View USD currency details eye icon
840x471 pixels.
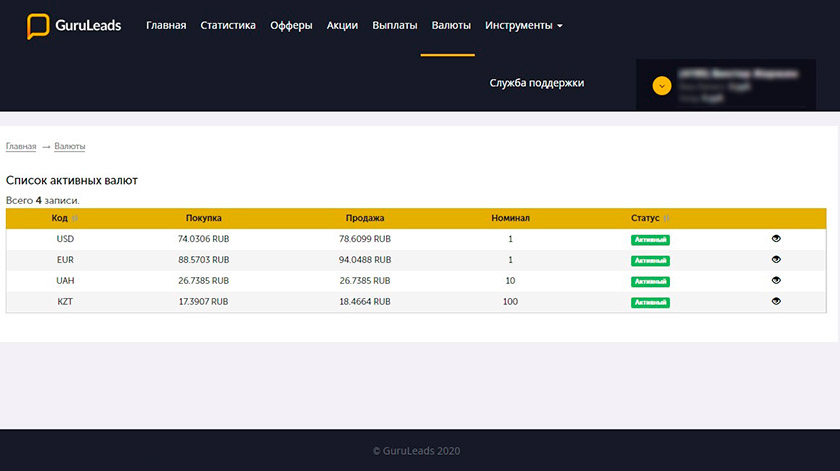(776, 238)
